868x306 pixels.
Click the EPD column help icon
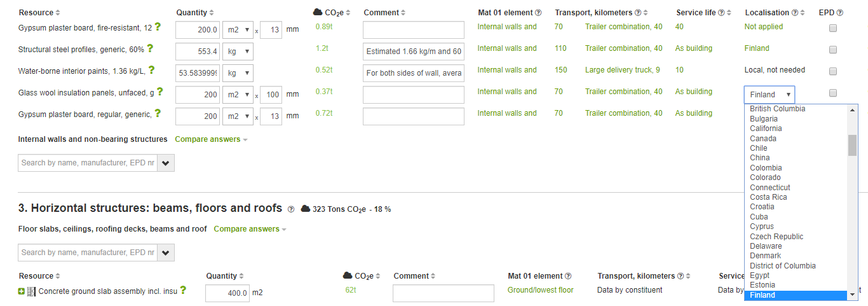point(840,13)
